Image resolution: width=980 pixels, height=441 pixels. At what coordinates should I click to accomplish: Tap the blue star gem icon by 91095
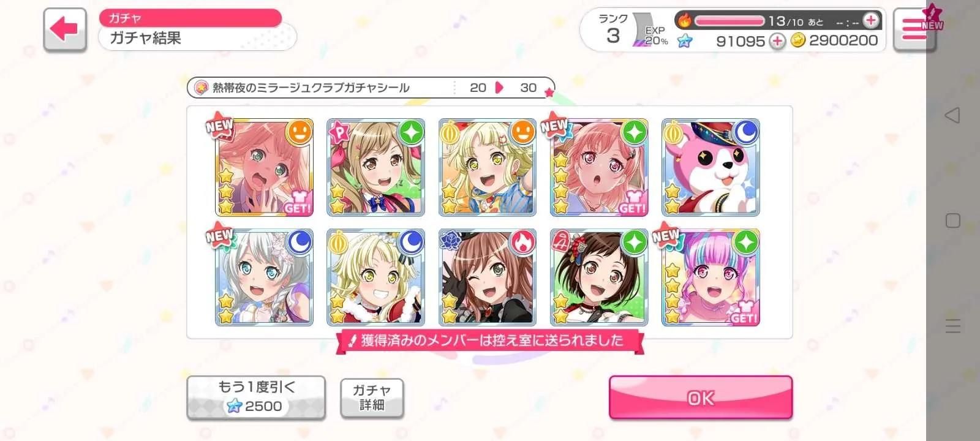(685, 41)
